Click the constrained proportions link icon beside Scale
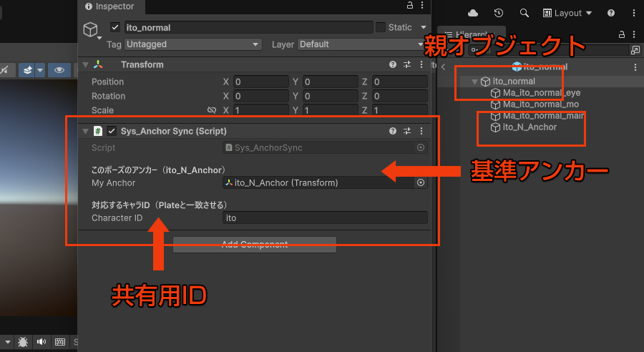Image resolution: width=644 pixels, height=352 pixels. [211, 110]
